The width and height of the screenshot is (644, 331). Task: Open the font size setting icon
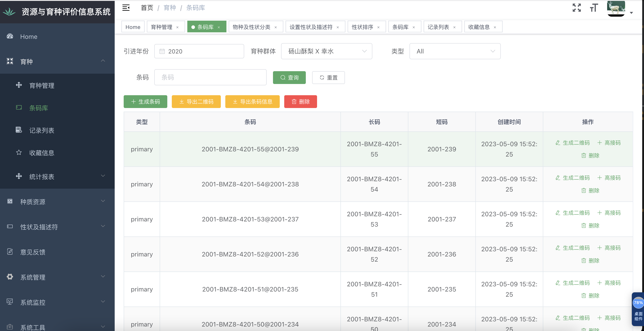(x=594, y=8)
